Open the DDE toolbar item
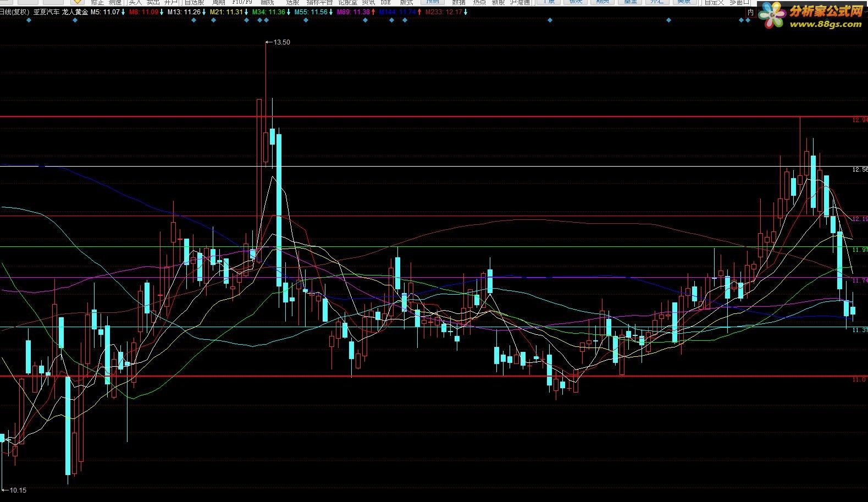This screenshot has height=502, width=868. (x=386, y=3)
